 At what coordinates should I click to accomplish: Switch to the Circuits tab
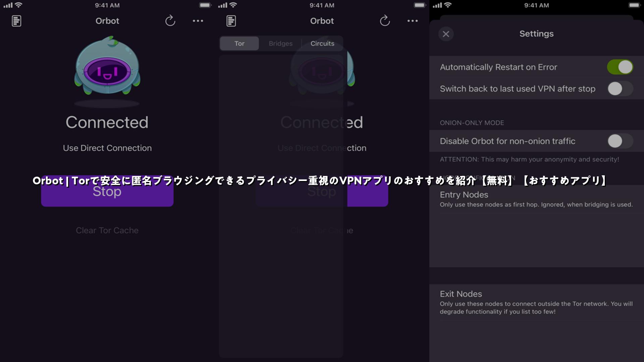[322, 44]
